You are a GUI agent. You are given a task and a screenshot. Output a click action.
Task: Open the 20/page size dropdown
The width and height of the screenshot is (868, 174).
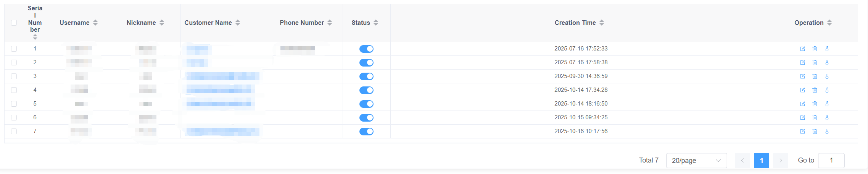point(696,161)
